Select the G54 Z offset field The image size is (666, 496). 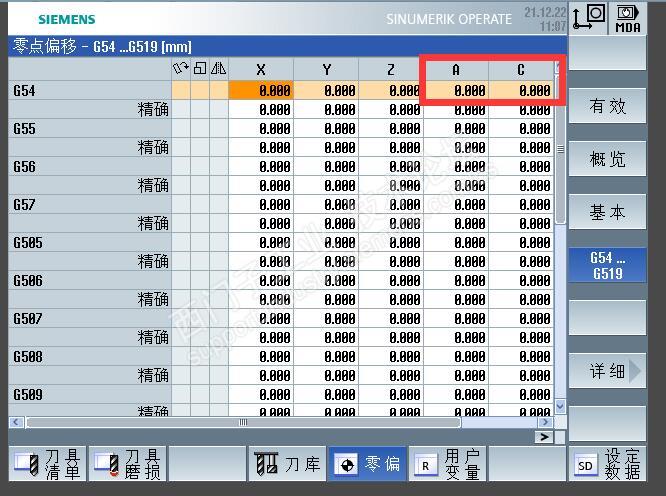pos(391,90)
